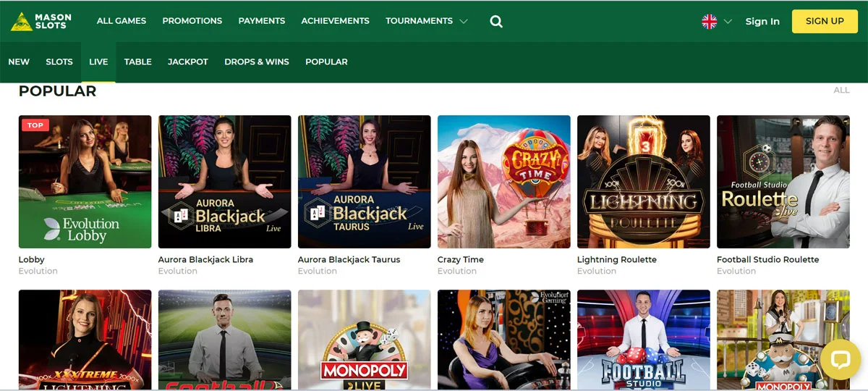Select the Jackpot category tab

188,62
